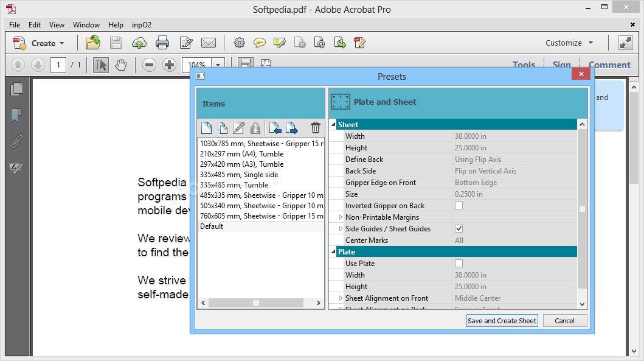644x361 pixels.
Task: Go to next page arrow
Action: click(x=38, y=65)
